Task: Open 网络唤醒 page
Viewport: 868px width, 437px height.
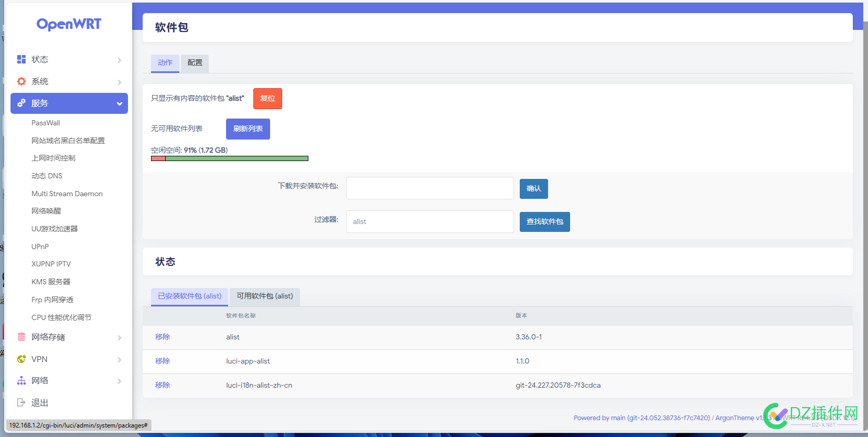Action: point(46,211)
